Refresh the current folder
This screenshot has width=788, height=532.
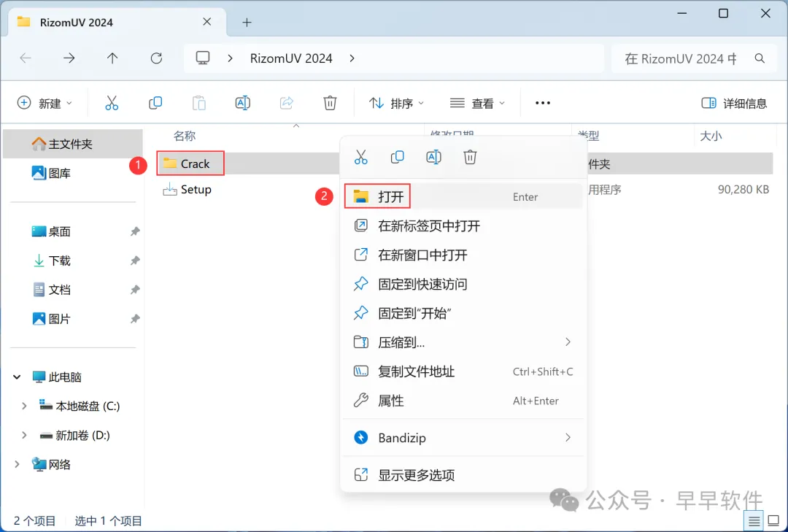tap(156, 58)
